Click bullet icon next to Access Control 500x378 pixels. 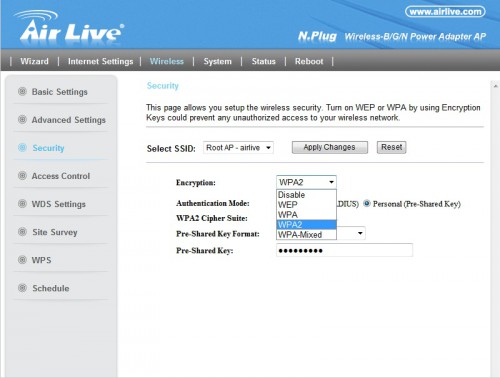(x=22, y=175)
